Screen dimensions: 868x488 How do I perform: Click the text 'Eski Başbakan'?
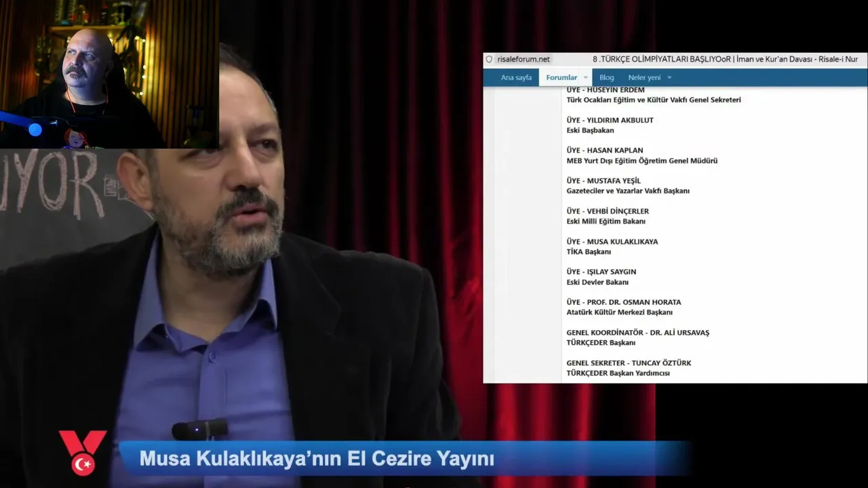coord(590,130)
